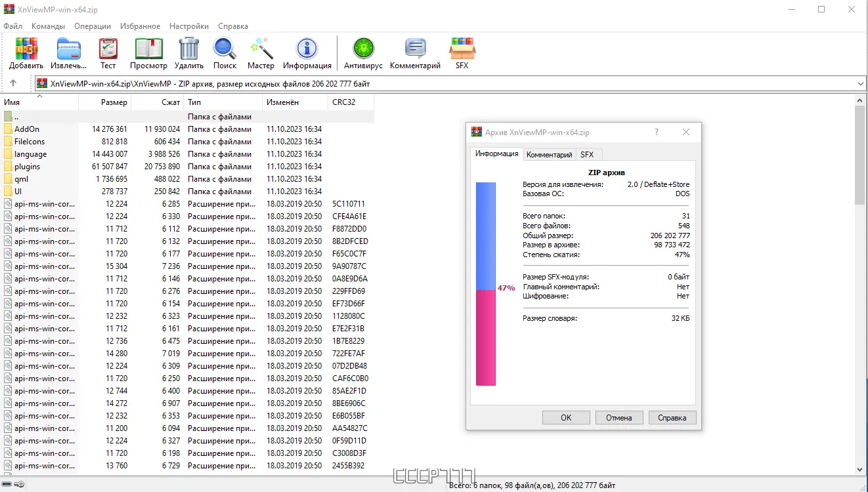Select file with CRC32 AA54827C
The width and height of the screenshot is (868, 492).
tap(188, 428)
